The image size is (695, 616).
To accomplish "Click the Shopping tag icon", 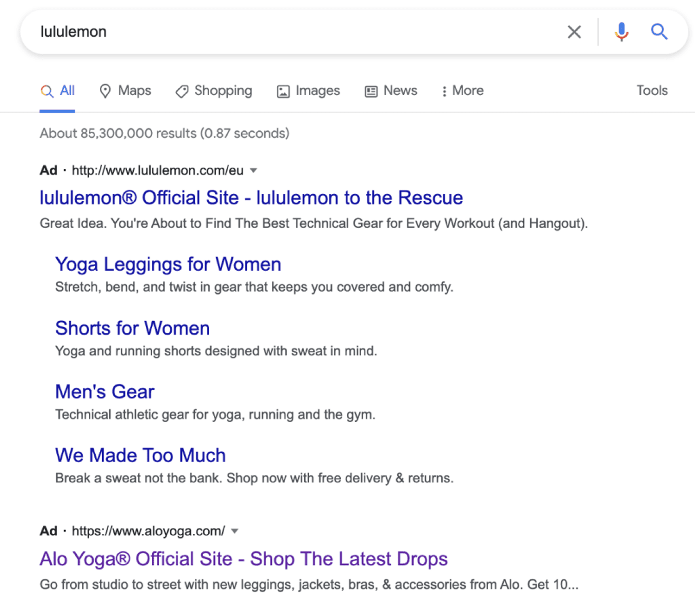I will 182,91.
